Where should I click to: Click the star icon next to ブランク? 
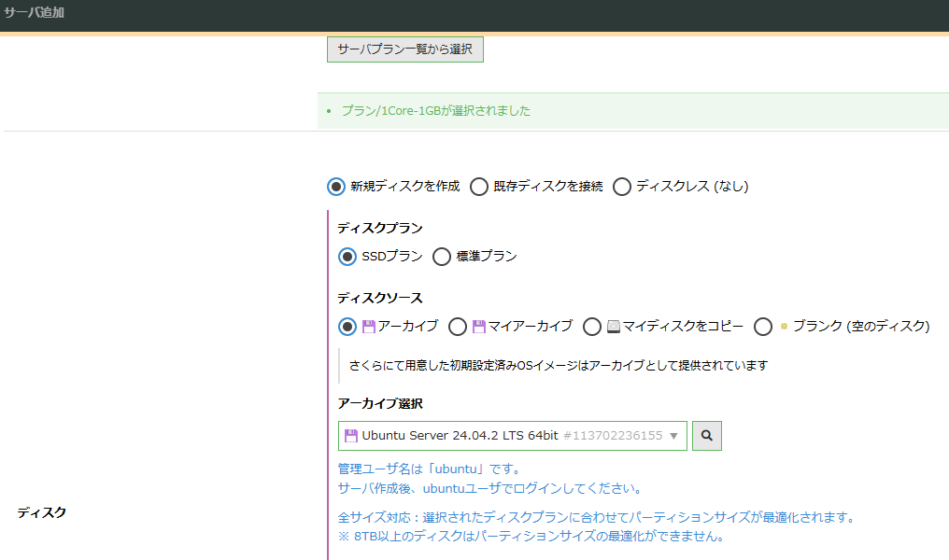[784, 327]
